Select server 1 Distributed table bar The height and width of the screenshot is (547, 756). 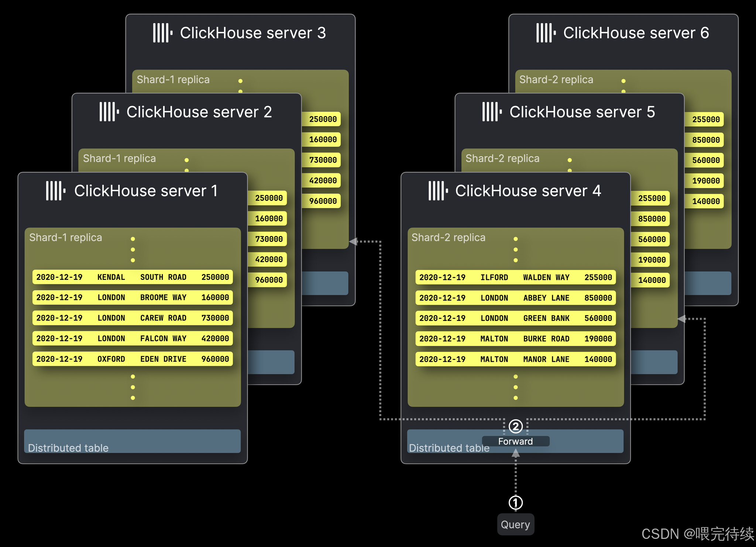[133, 441]
